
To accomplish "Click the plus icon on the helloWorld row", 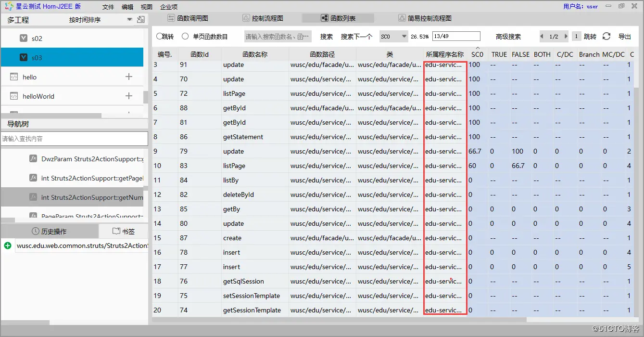I will 128,96.
